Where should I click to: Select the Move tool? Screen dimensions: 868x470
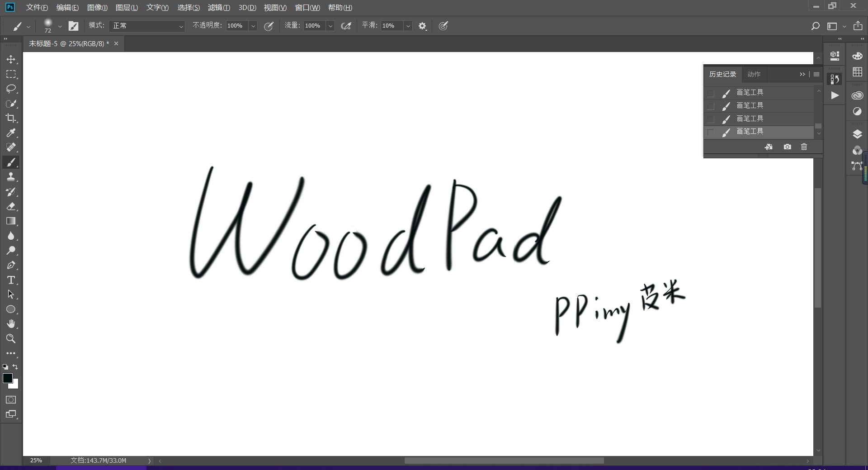[x=11, y=59]
